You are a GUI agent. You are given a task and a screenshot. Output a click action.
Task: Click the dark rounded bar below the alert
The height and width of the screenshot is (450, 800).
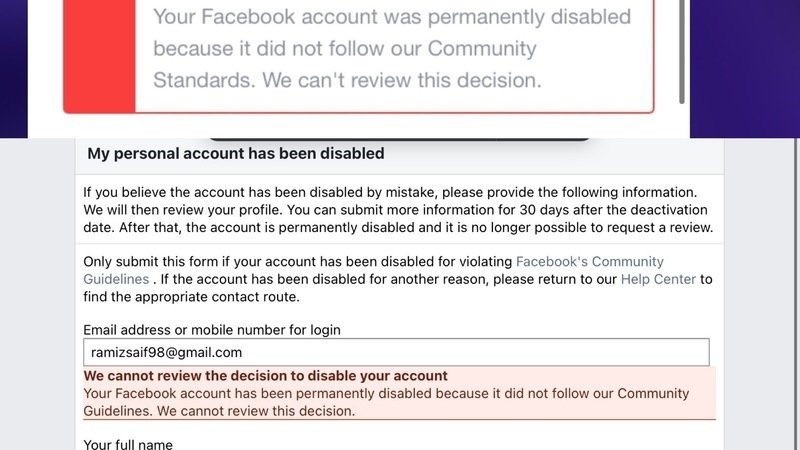pos(400,138)
